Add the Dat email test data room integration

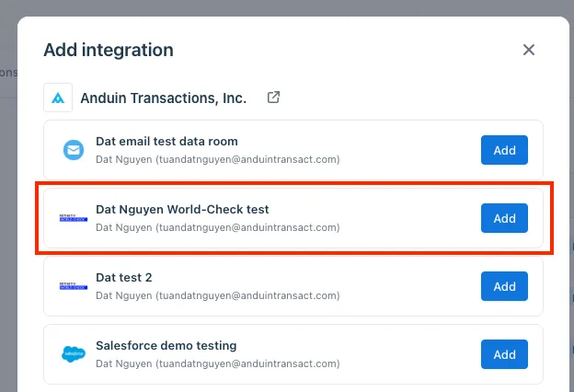pyautogui.click(x=504, y=150)
